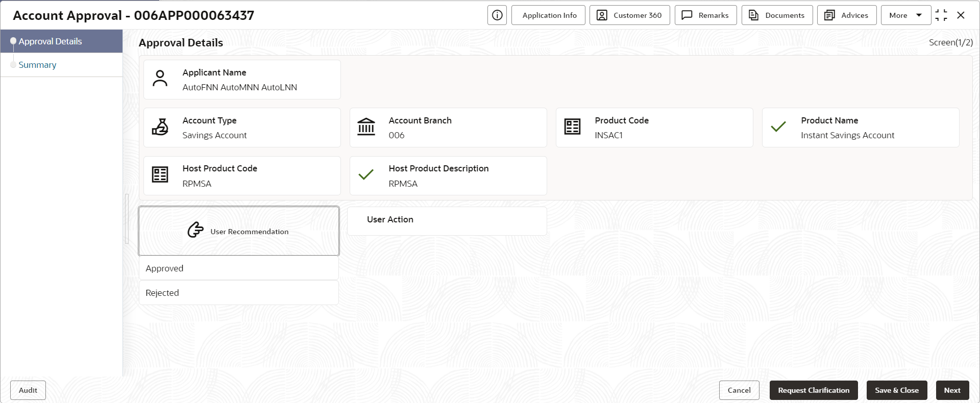980x403 pixels.
Task: Cancel the approval screen
Action: [739, 390]
